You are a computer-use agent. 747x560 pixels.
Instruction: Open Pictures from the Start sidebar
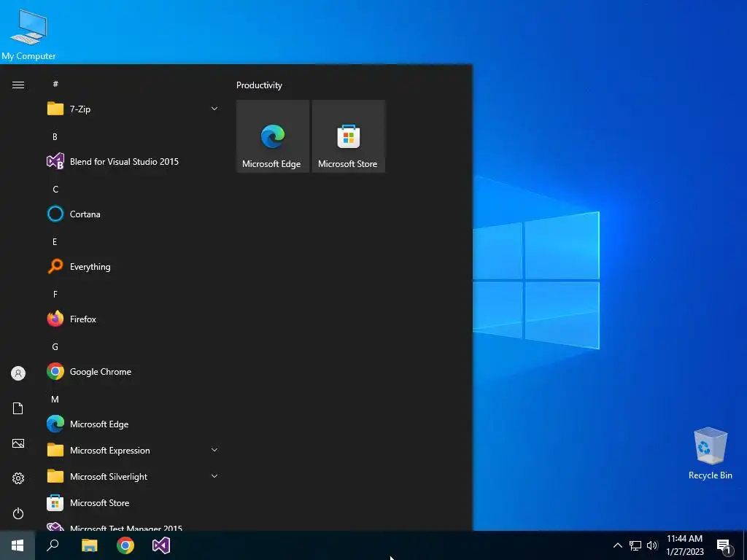click(x=18, y=443)
